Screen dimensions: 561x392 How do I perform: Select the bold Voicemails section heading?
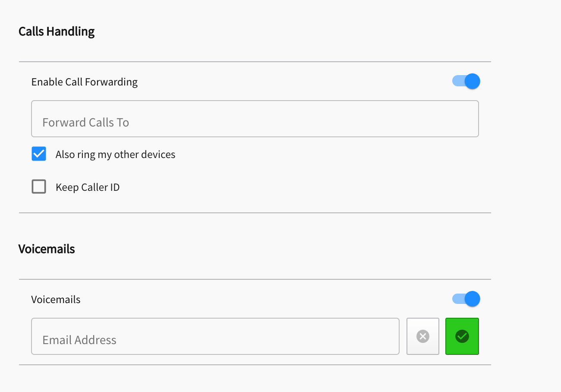47,249
